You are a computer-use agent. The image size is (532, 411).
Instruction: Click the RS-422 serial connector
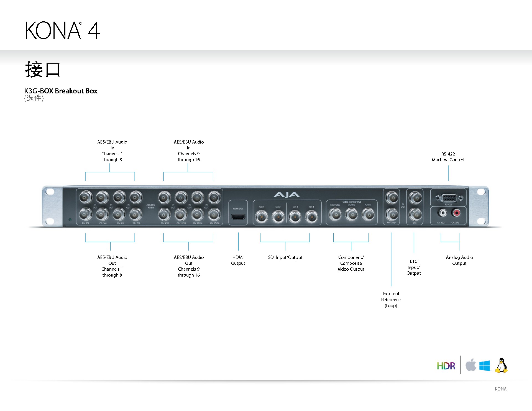click(449, 198)
